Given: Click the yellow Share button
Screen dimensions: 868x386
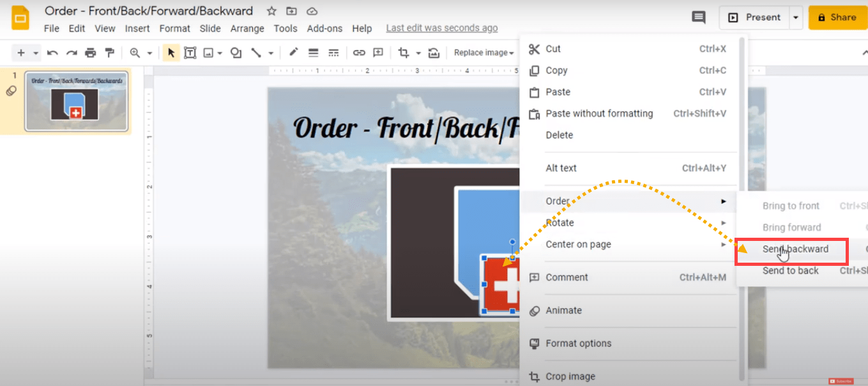Looking at the screenshot, I should click(x=838, y=18).
